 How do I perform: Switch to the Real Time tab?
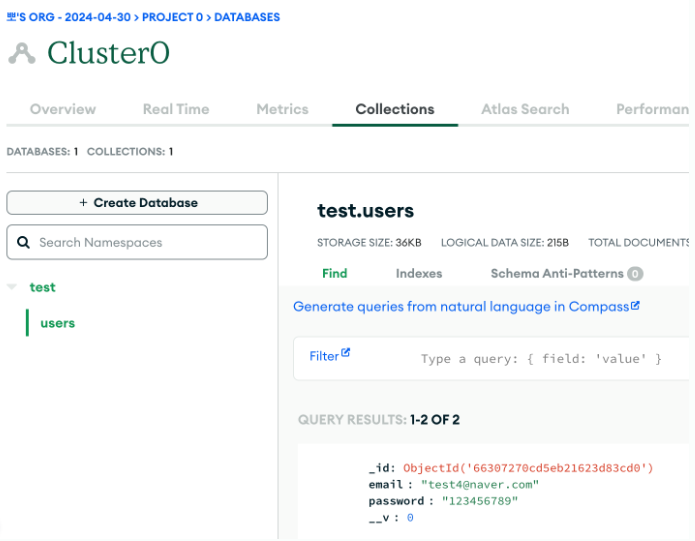tap(176, 109)
